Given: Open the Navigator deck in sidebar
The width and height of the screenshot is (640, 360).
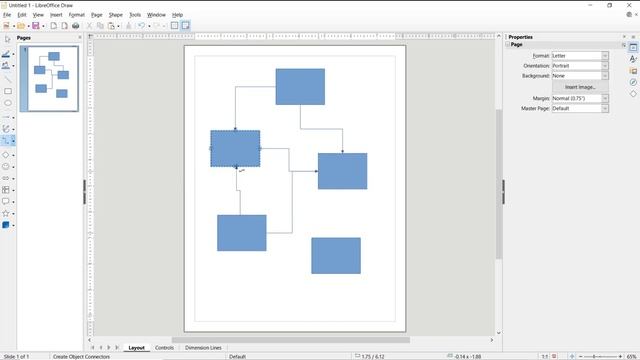Looking at the screenshot, I should click(633, 82).
